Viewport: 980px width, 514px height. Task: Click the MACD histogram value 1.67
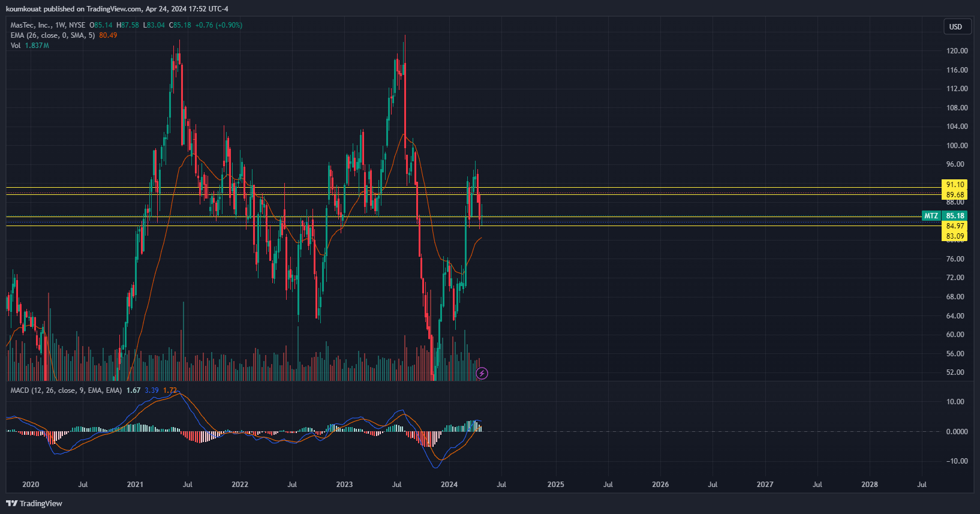click(x=133, y=390)
